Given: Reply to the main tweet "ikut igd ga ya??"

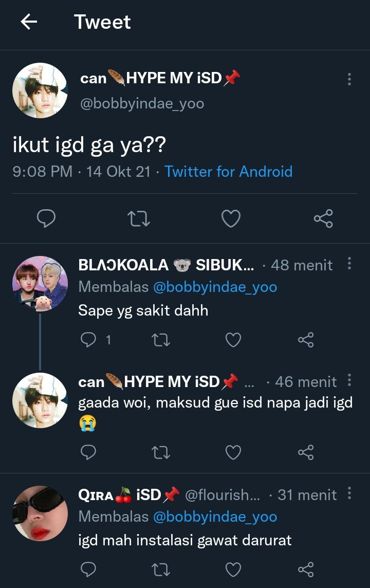Looking at the screenshot, I should (46, 218).
